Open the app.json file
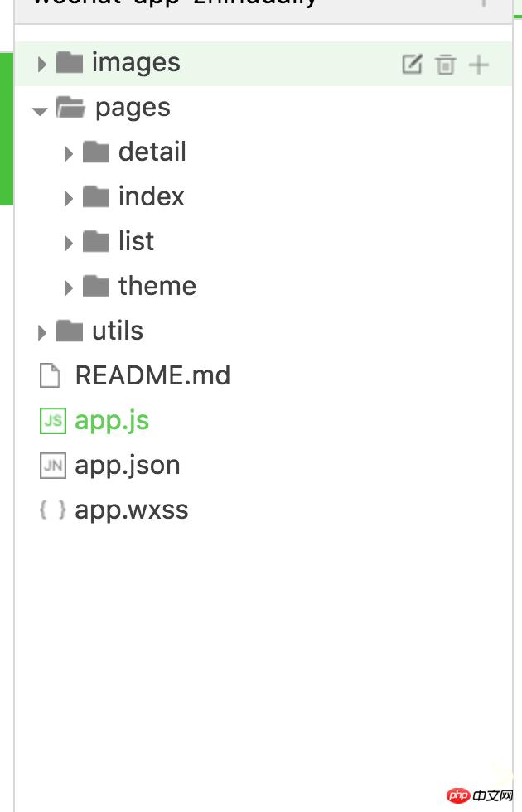This screenshot has height=812, width=522. coord(128,466)
